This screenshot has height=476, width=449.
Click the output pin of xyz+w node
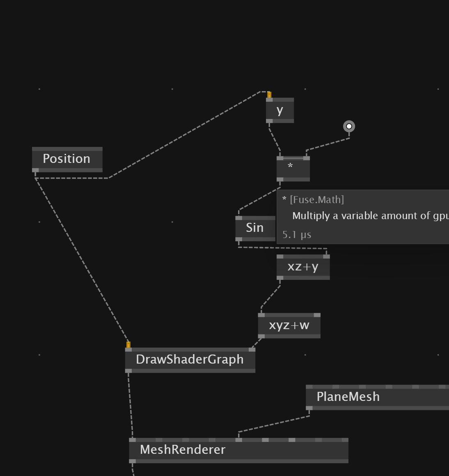pos(261,336)
